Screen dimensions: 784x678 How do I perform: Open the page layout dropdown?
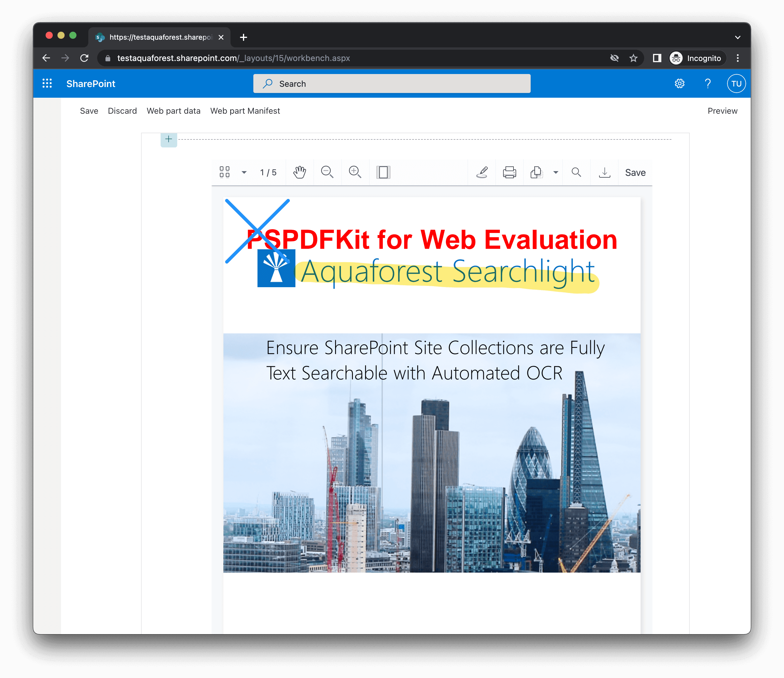click(x=244, y=172)
